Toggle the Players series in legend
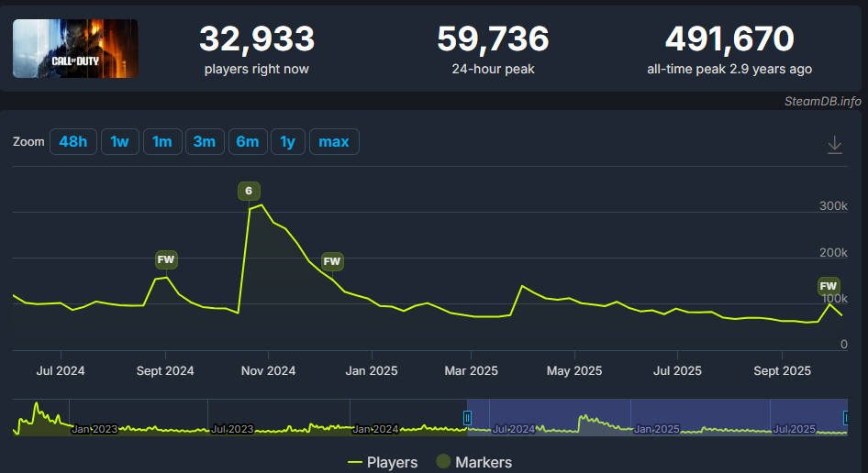 point(383,462)
